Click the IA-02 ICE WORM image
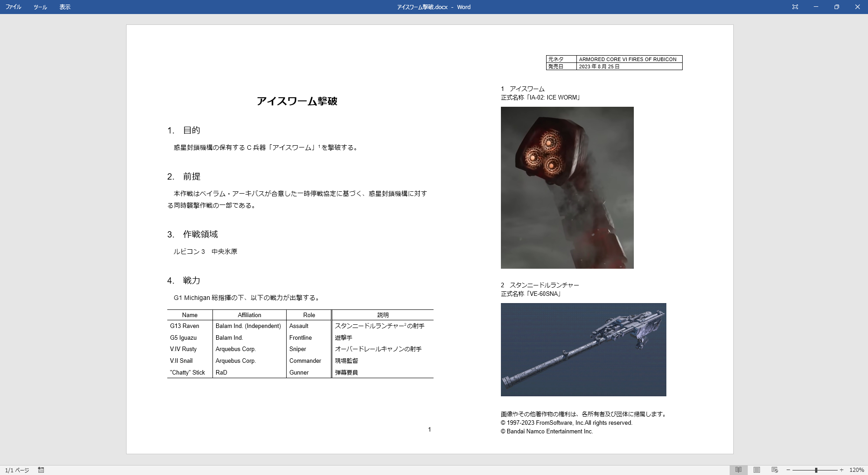Screen dimensions: 868x475 click(567, 187)
